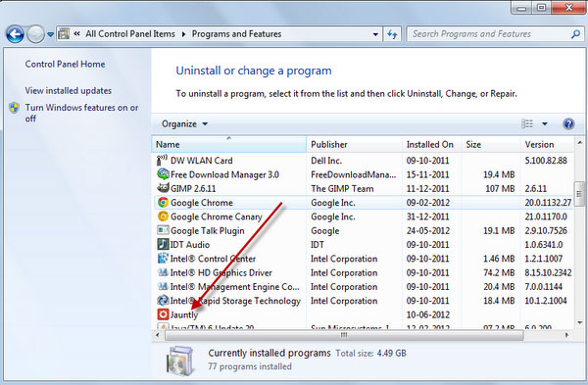Click the vertical scrollbar down arrow

tap(580, 322)
